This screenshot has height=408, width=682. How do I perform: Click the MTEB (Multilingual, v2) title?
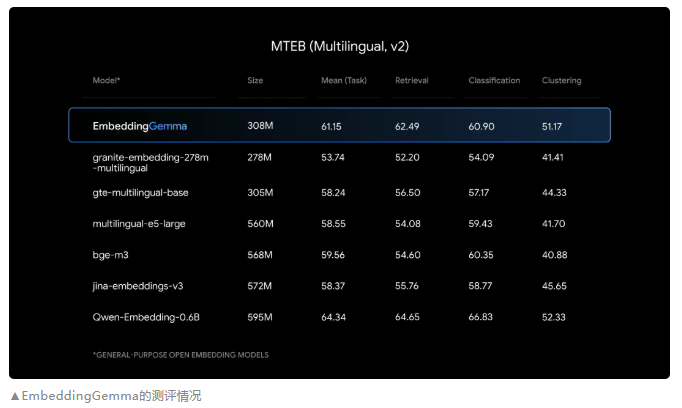pos(340,46)
